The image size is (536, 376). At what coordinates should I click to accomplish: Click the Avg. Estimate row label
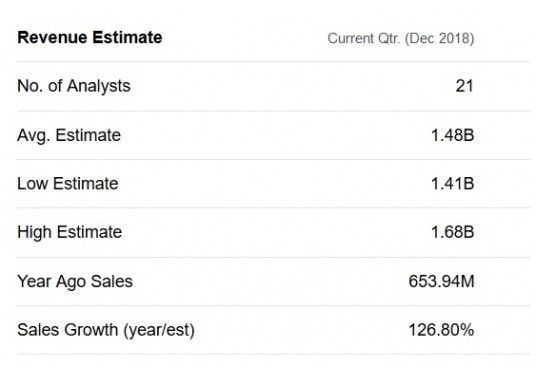pyautogui.click(x=69, y=135)
